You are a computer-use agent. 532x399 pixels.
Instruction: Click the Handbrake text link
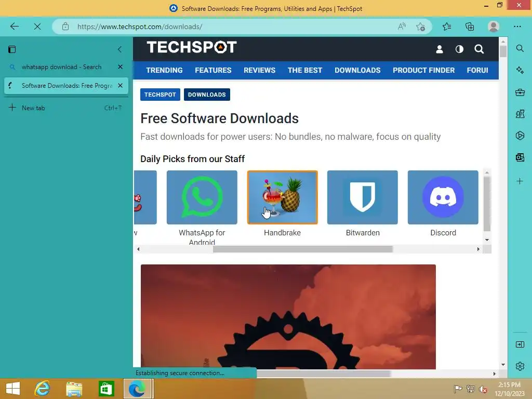282,233
